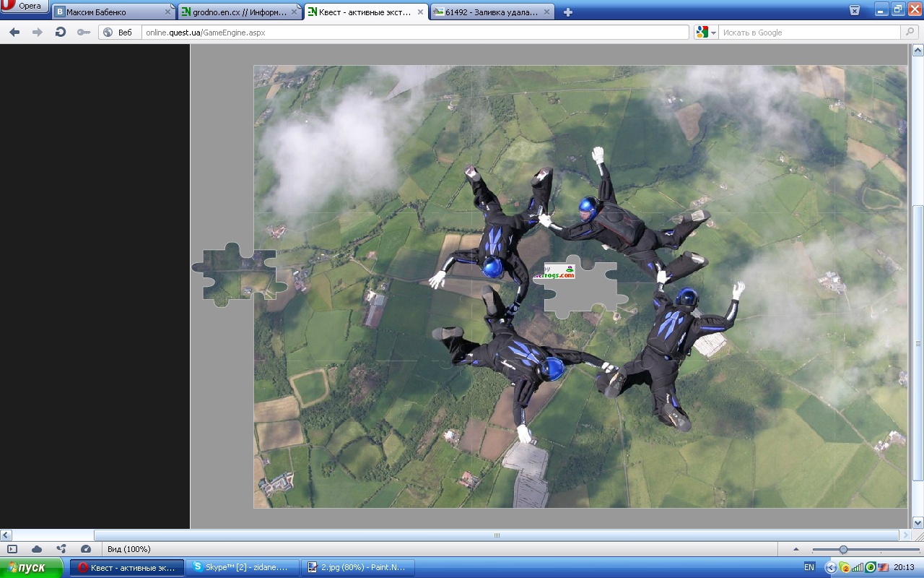Click the horizontal scrollbar right arrow
Screen dimensions: 924x578
[x=906, y=535]
